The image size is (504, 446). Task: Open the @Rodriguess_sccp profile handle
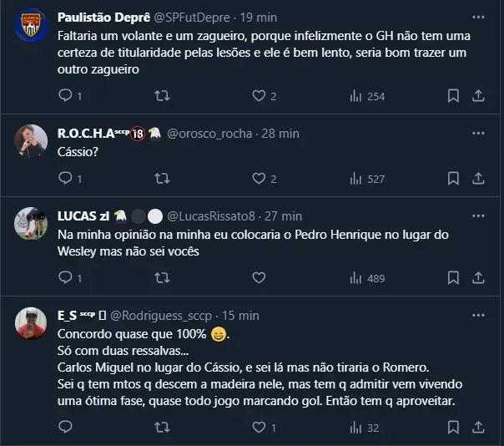tap(161, 315)
